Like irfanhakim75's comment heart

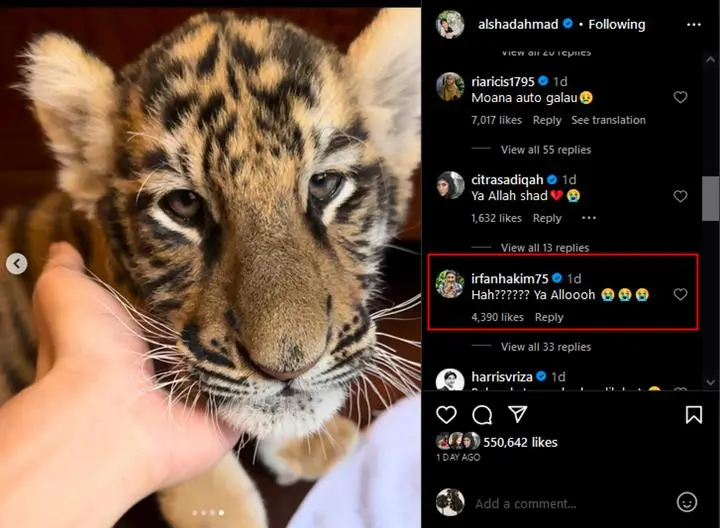(680, 294)
